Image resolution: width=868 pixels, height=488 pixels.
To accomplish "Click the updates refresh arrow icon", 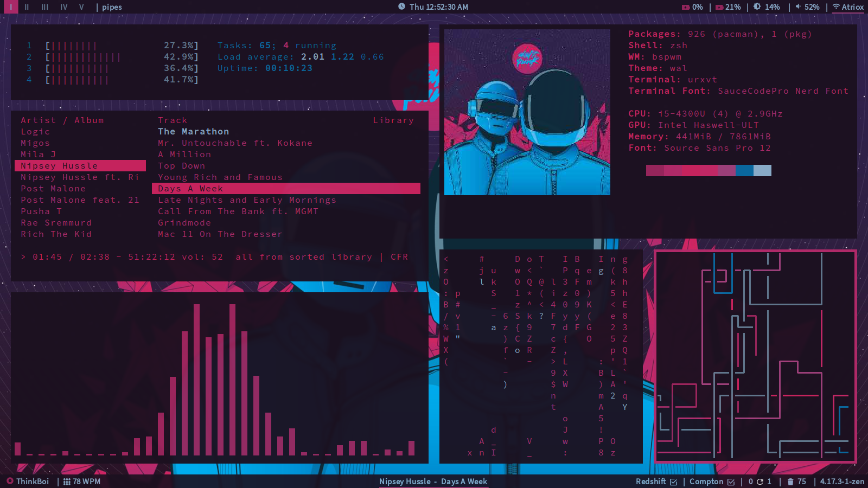I will coord(760,481).
